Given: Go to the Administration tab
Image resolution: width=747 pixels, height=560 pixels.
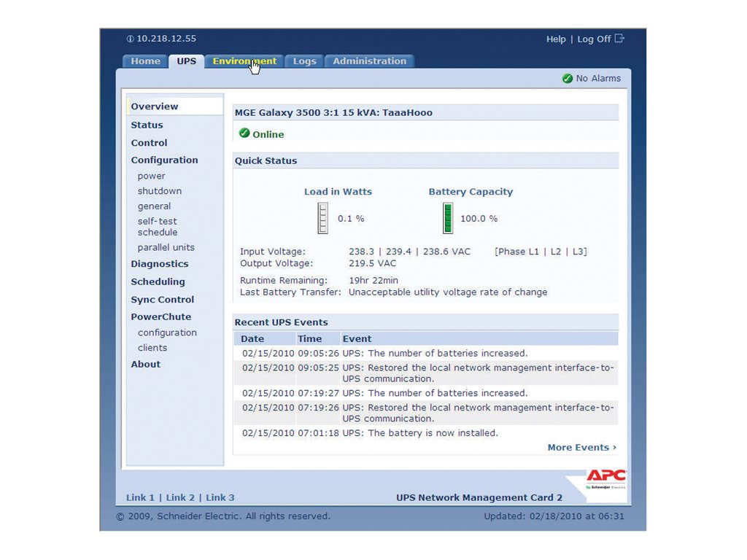Looking at the screenshot, I should coord(369,61).
